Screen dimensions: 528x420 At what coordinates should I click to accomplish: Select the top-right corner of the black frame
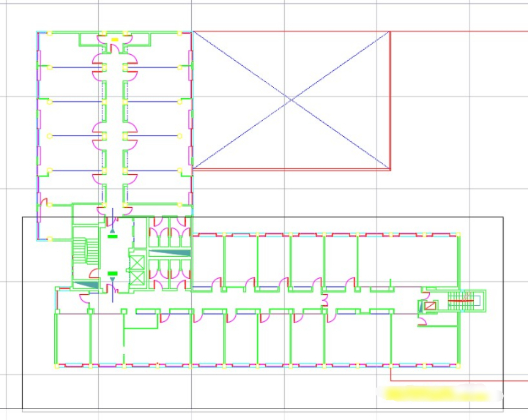[504, 217]
